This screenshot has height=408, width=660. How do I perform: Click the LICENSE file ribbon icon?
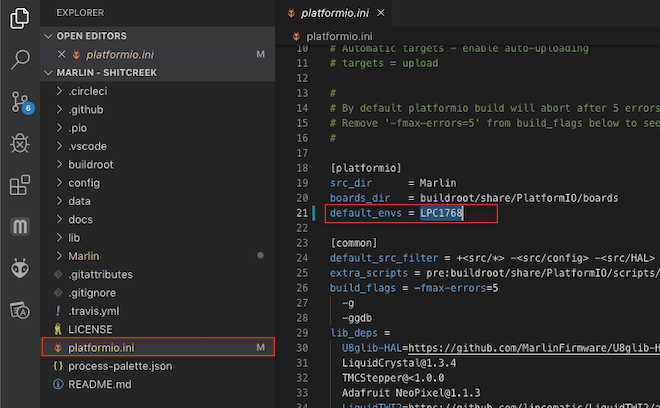click(x=58, y=329)
